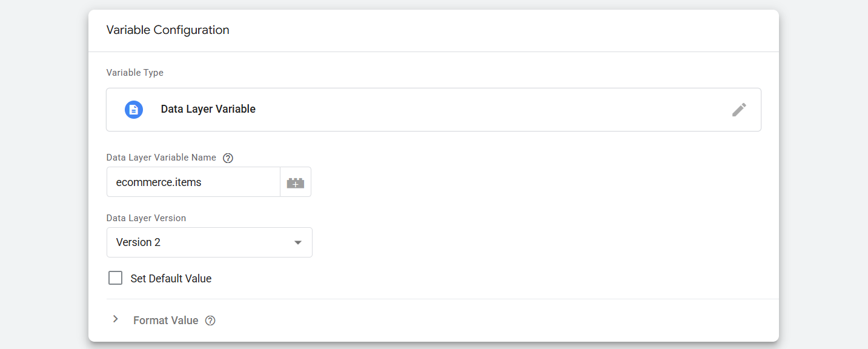
Task: Click the insert variable brick icon
Action: (x=296, y=182)
